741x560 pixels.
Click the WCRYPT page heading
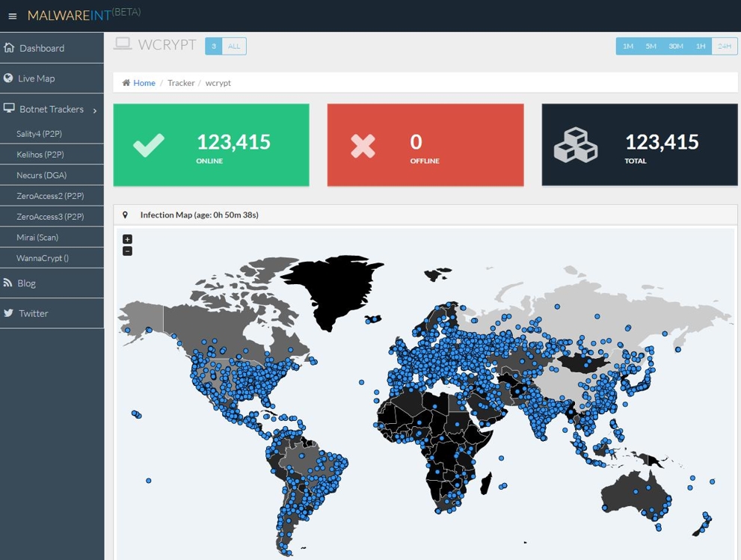pos(167,45)
